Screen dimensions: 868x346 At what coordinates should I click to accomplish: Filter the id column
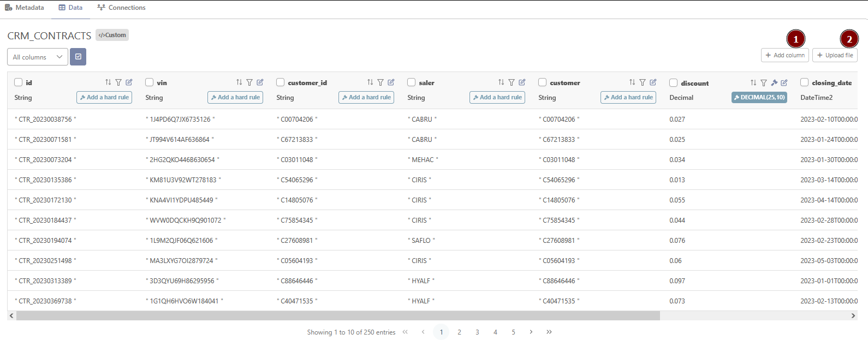tap(118, 82)
